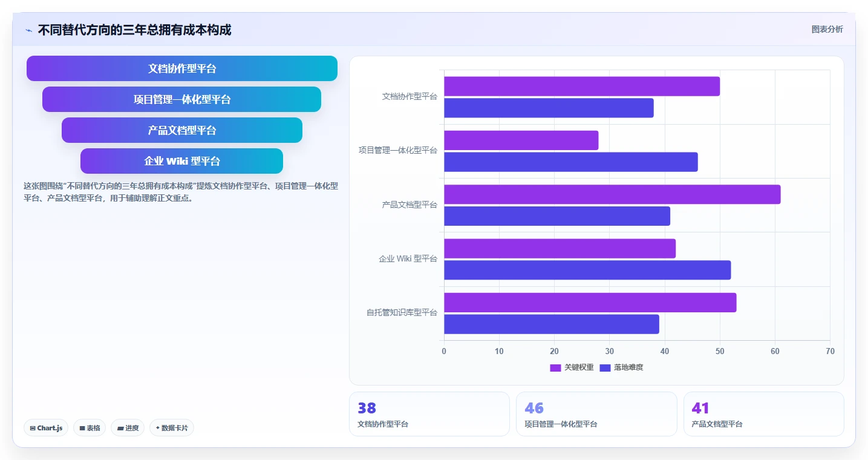Click the x-axis tick label 0
This screenshot has width=868, height=460.
pyautogui.click(x=444, y=352)
